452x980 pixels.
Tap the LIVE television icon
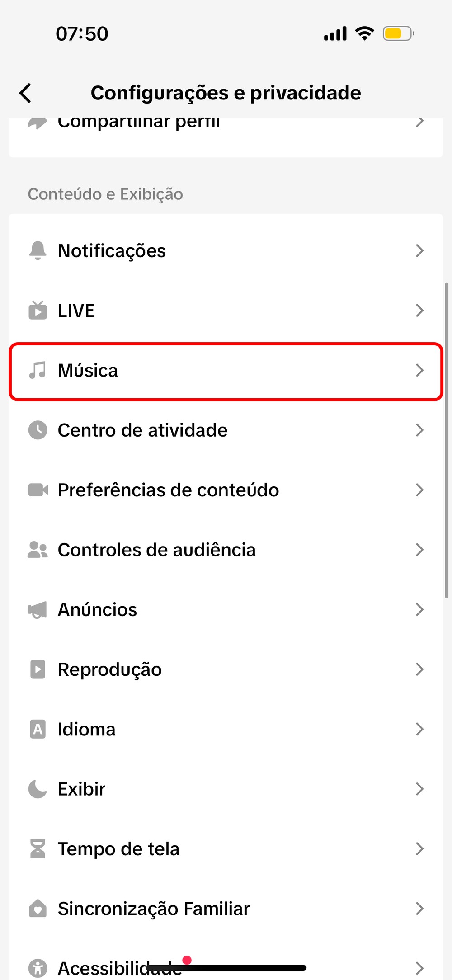click(38, 311)
